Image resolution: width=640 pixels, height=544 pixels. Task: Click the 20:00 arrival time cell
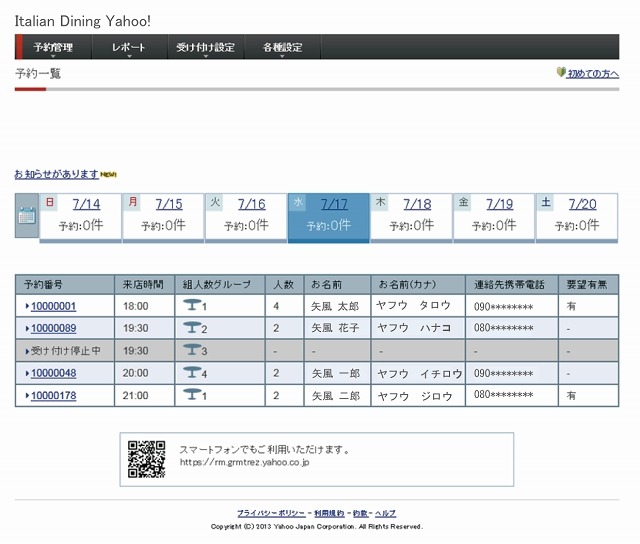[x=145, y=373]
